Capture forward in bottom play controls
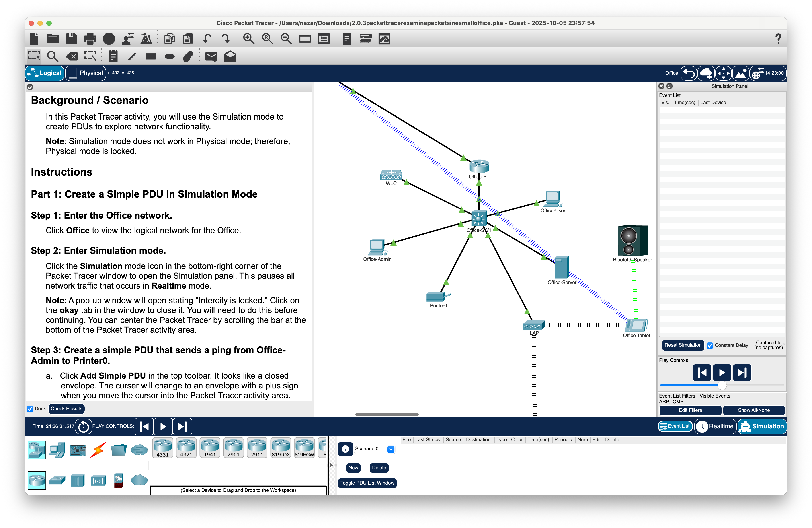812x528 pixels. click(182, 427)
